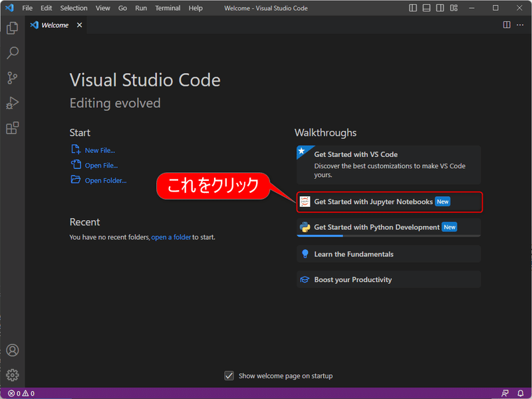
Task: Open the Search view icon
Action: click(12, 53)
